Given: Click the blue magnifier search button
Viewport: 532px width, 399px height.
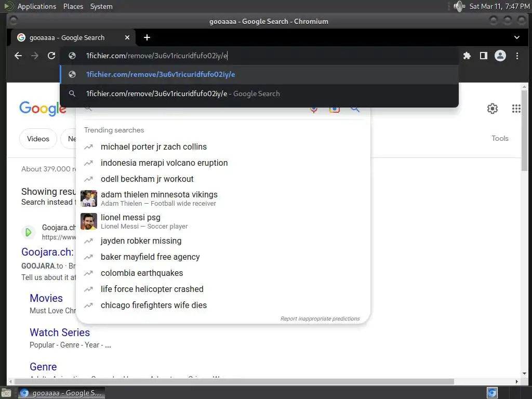Looking at the screenshot, I should pyautogui.click(x=355, y=109).
